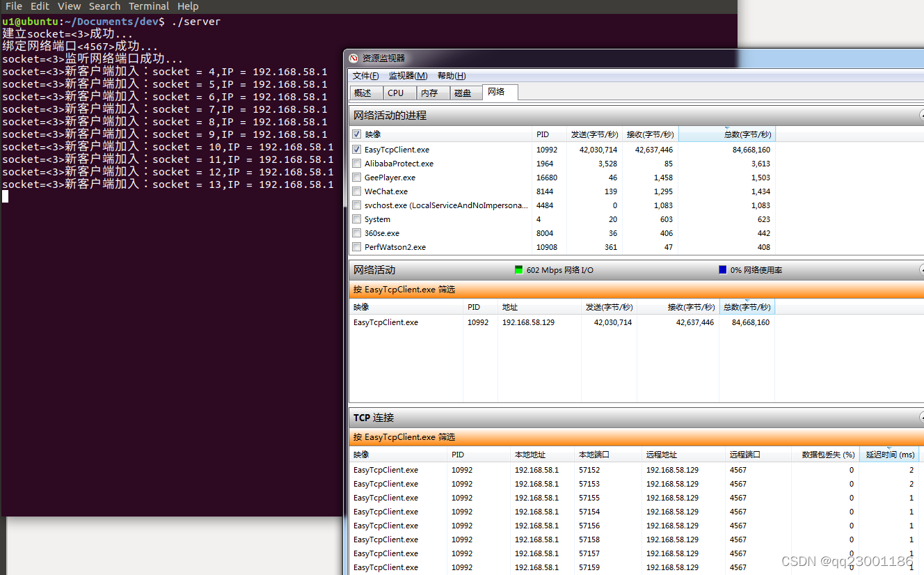Select TCP connection row with local port 57155

click(636, 498)
